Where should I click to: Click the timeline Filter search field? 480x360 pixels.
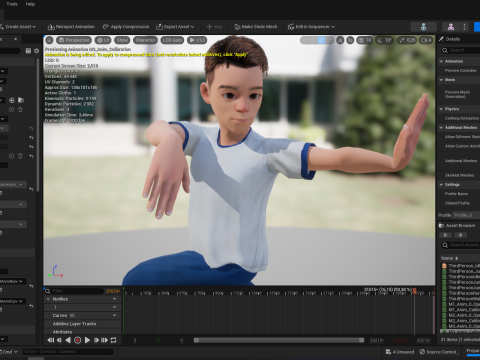pyautogui.click(x=74, y=291)
